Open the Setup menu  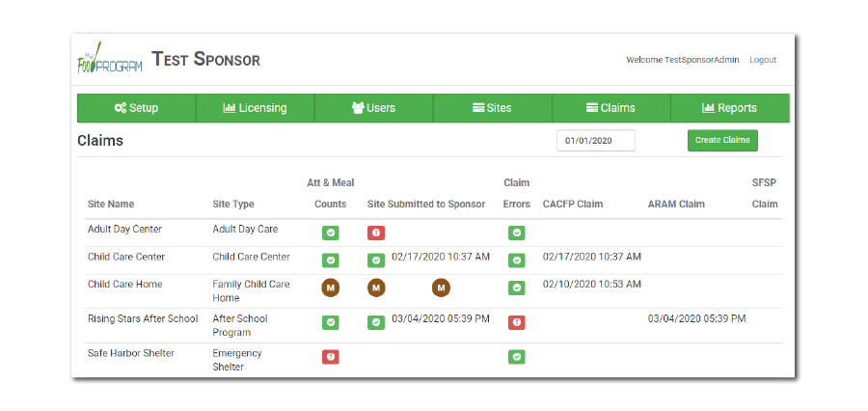(x=136, y=108)
